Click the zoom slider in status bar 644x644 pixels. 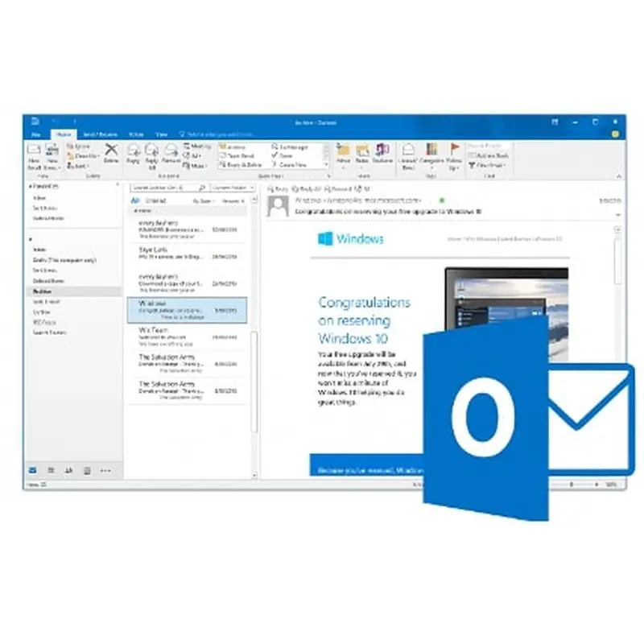[x=572, y=485]
